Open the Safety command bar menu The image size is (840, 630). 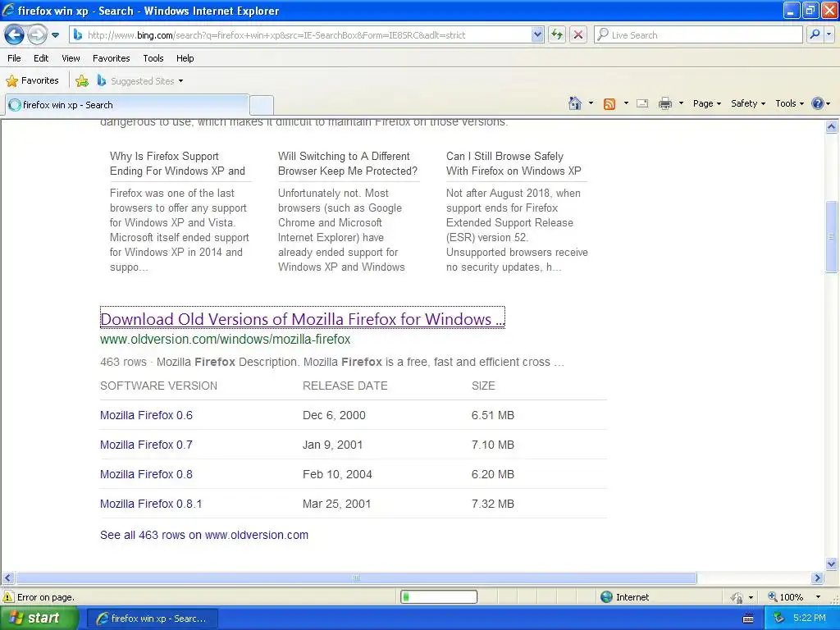[x=748, y=103]
